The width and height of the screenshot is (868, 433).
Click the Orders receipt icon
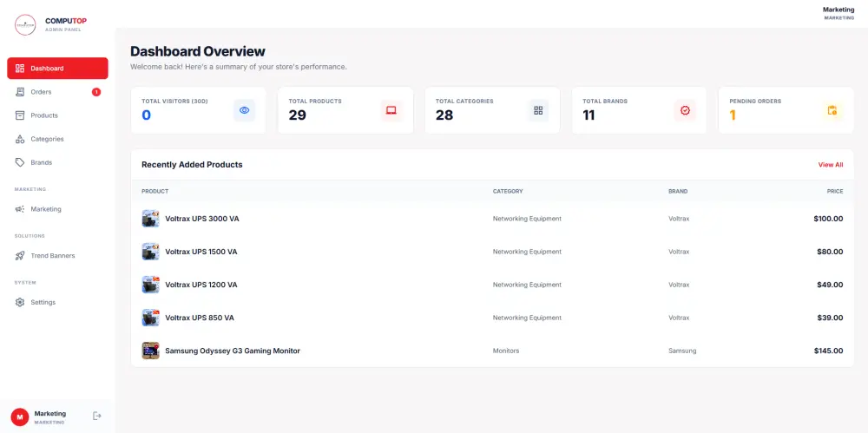point(20,92)
